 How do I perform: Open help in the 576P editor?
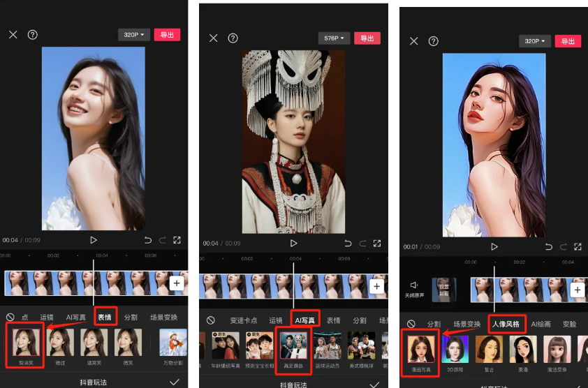coord(233,38)
